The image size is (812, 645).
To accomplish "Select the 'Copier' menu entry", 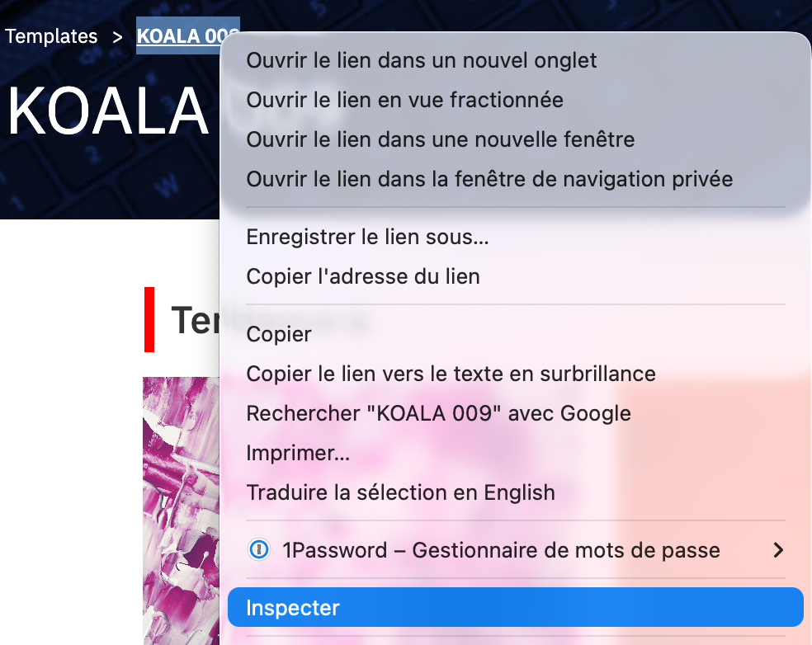I will [279, 335].
